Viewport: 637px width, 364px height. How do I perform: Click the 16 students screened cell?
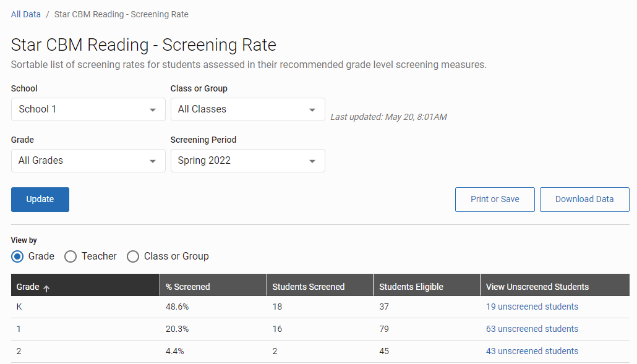277,329
